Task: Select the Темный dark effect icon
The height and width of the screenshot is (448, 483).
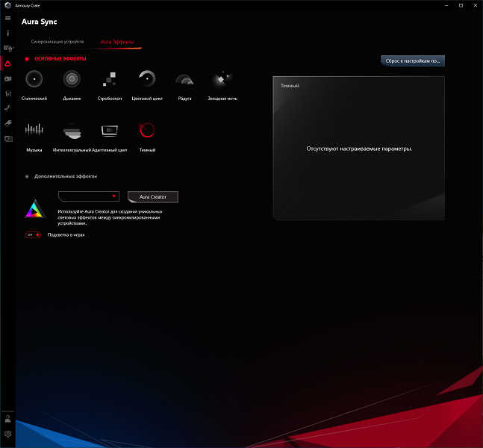Action: [147, 130]
